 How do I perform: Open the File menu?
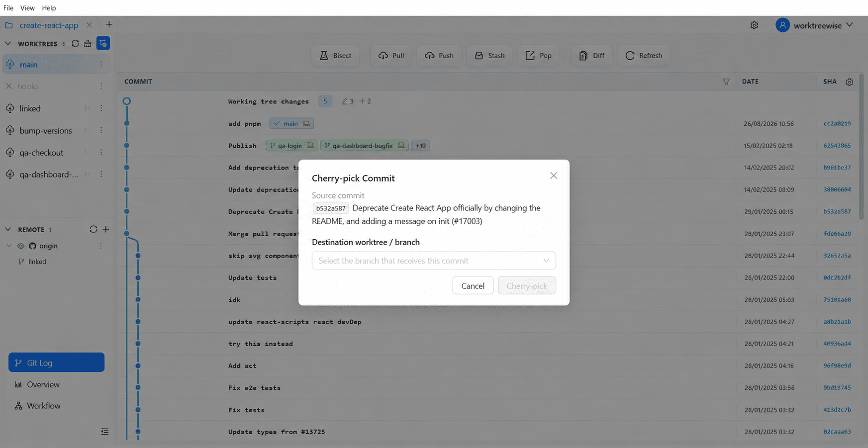tap(8, 8)
